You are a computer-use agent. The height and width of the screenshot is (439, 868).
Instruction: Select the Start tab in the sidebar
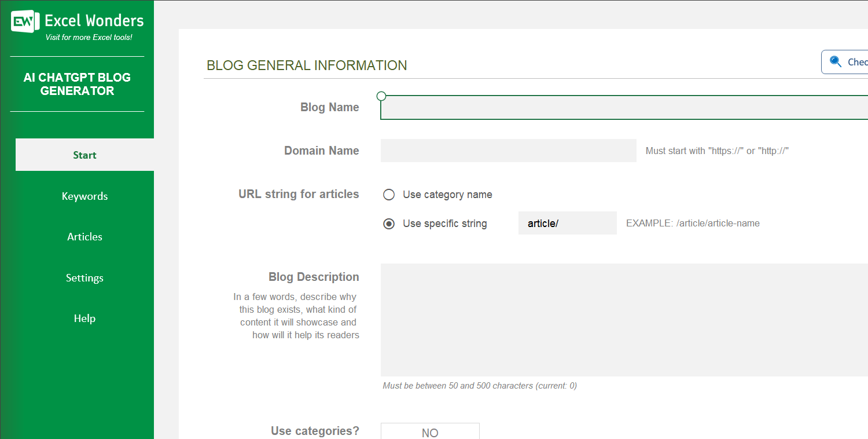84,155
